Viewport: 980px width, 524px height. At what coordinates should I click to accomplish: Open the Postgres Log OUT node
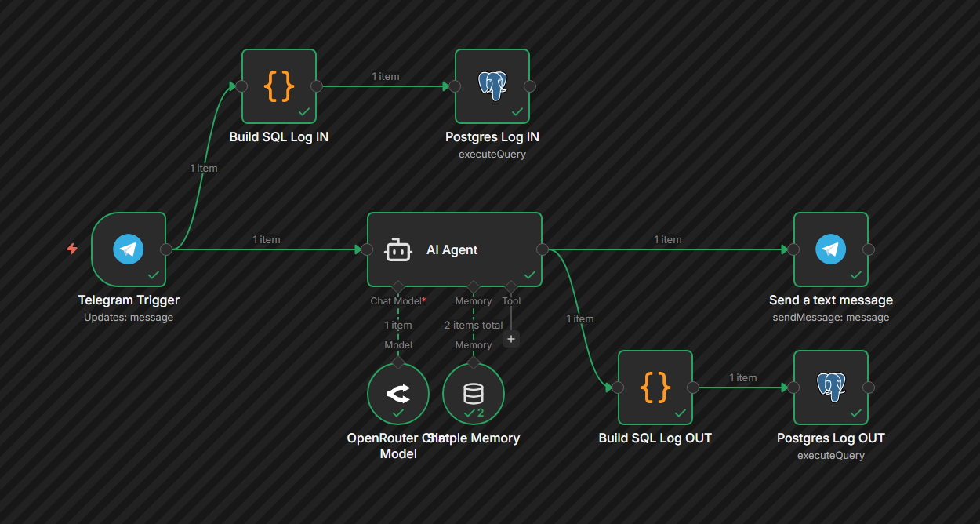pos(830,387)
